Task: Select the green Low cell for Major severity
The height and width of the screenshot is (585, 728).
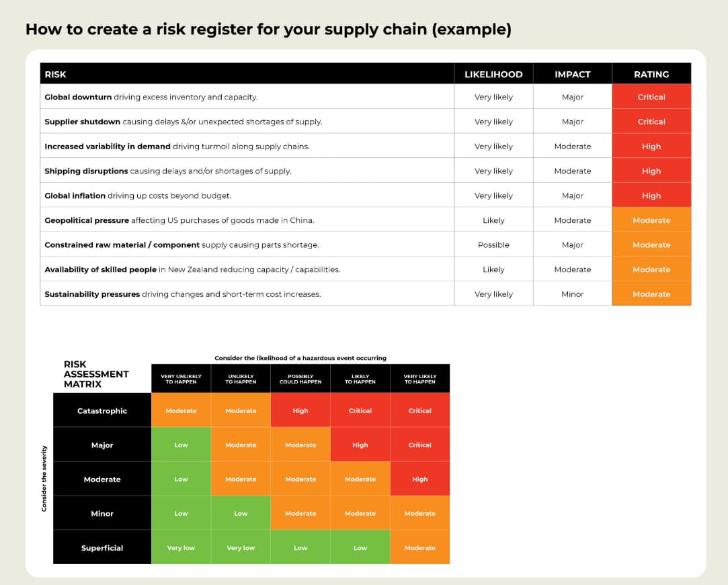Action: pyautogui.click(x=180, y=445)
